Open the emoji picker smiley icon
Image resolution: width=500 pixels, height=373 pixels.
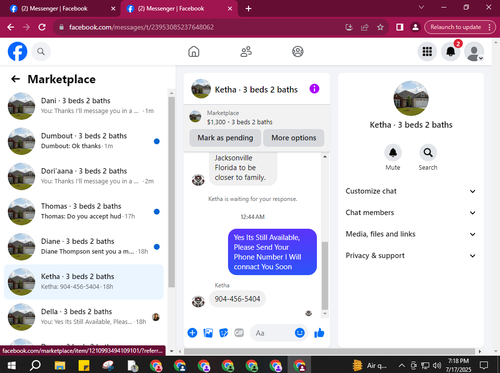pyautogui.click(x=300, y=333)
